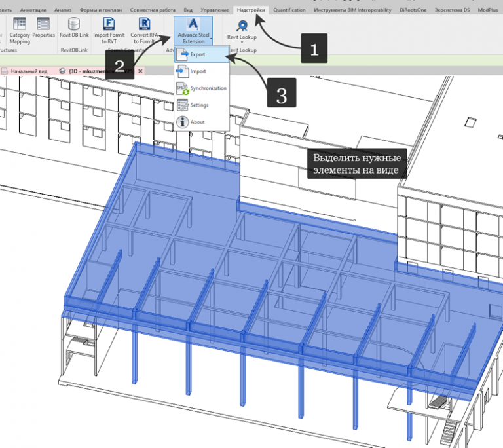Switch to the Управление ribbon tab
The height and width of the screenshot is (448, 503).
(214, 10)
